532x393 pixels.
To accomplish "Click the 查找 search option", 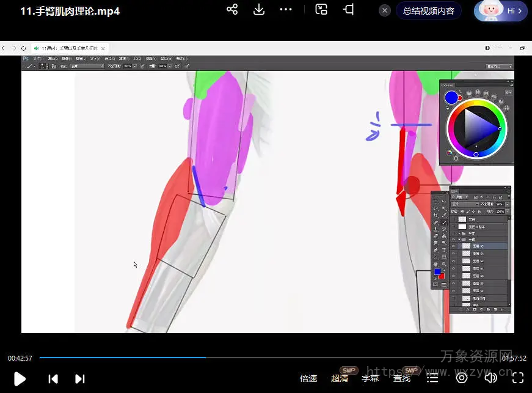I will 402,378.
